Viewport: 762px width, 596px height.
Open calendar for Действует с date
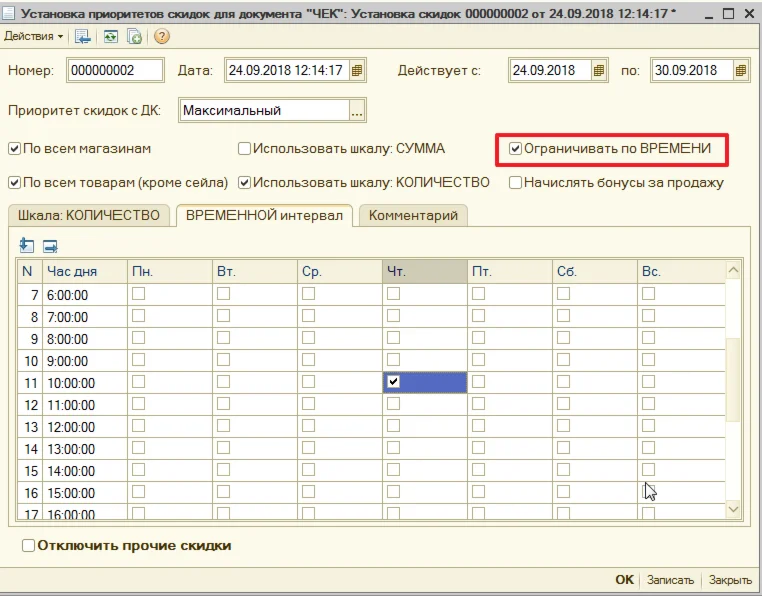point(599,71)
